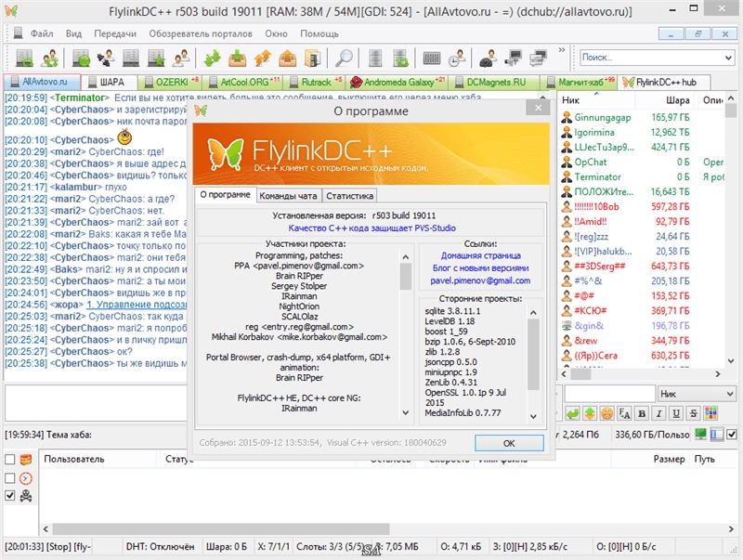This screenshot has width=743, height=560.
Task: Click the transfers panel horizontal scrollbar
Action: pyautogui.click(x=221, y=528)
